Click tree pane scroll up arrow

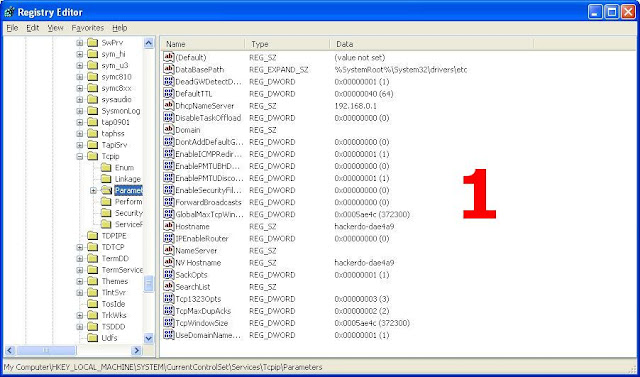[149, 42]
